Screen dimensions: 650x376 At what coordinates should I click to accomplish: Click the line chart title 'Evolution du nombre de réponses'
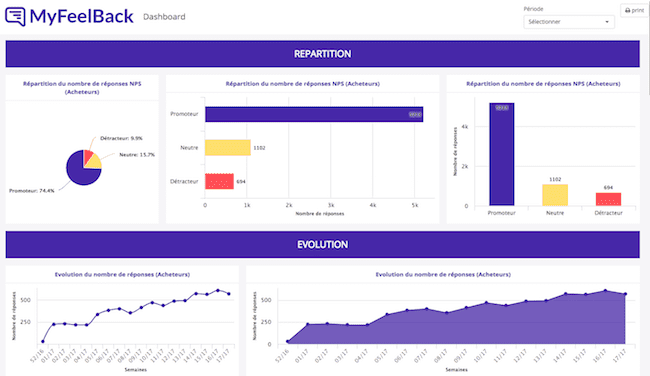(122, 274)
